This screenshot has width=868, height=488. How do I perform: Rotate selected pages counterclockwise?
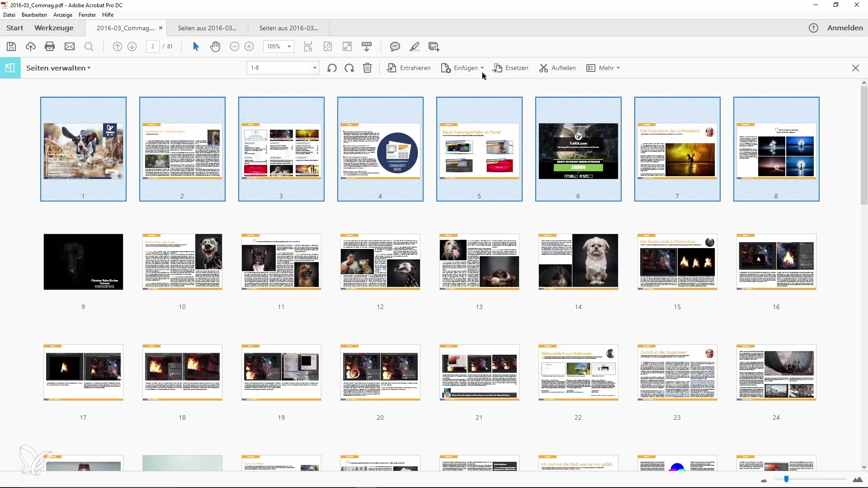(332, 68)
